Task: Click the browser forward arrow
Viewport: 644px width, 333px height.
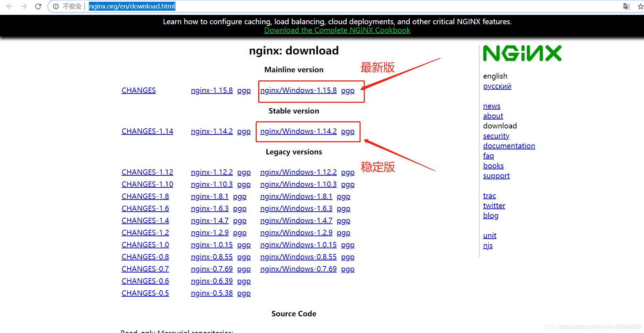Action: (x=24, y=6)
